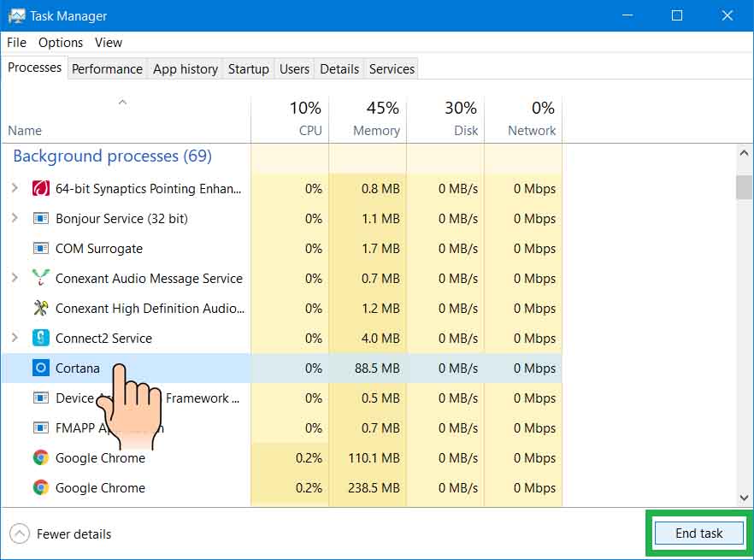
Task: Open the View menu
Action: (109, 43)
